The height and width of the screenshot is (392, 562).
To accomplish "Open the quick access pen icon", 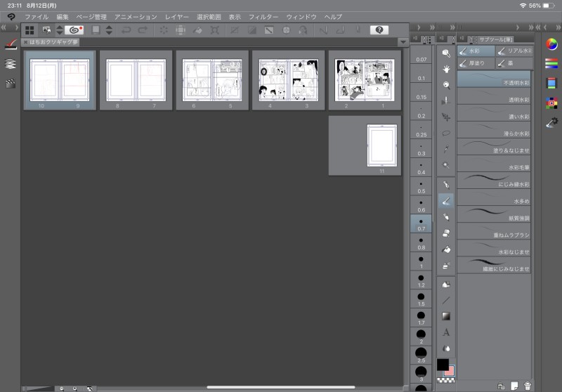I will tap(11, 44).
